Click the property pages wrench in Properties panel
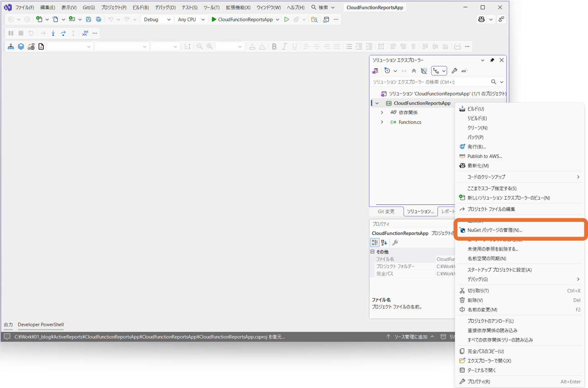The image size is (588, 388). tap(395, 243)
